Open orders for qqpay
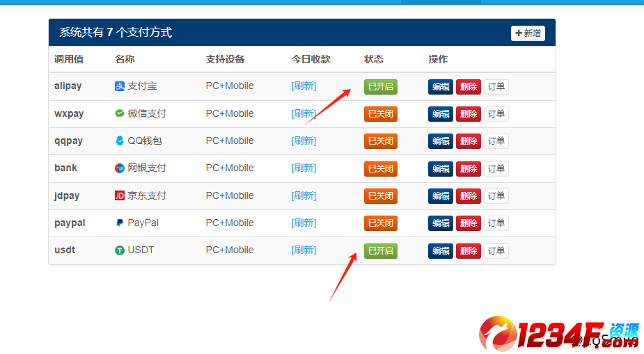 [496, 141]
